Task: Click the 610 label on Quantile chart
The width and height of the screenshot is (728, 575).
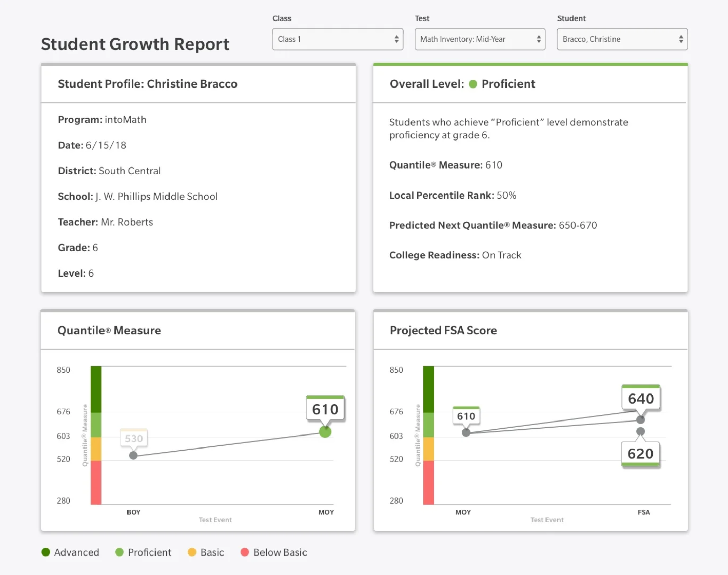Action: [x=325, y=409]
